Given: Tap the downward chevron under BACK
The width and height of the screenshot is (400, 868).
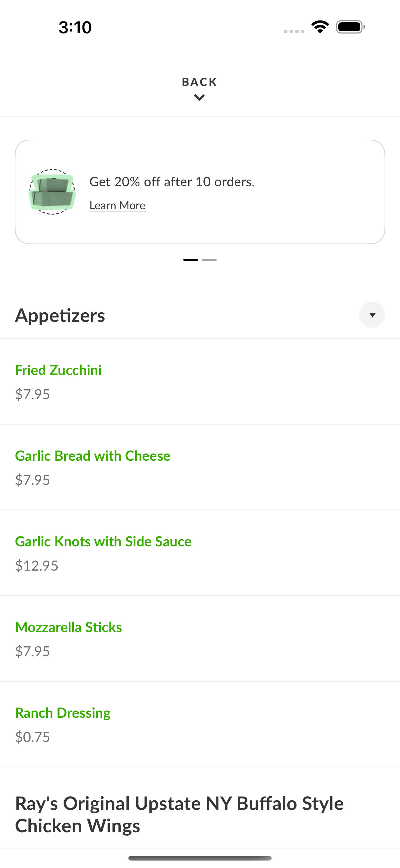Looking at the screenshot, I should coord(200,98).
